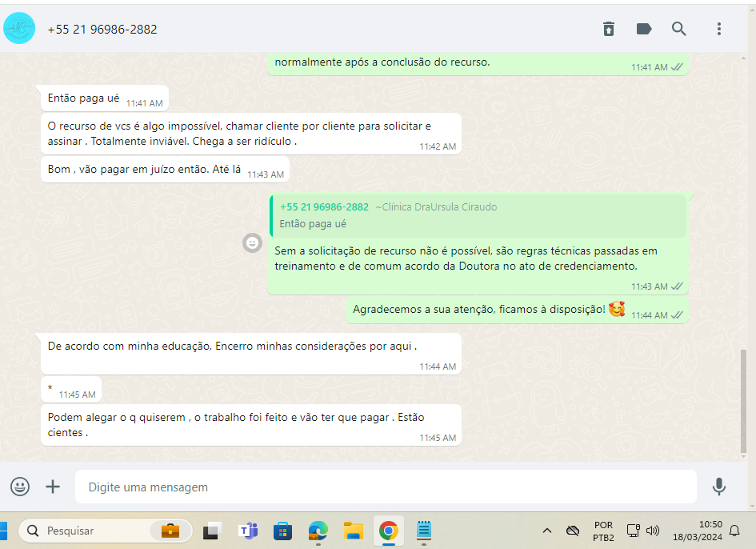The width and height of the screenshot is (756, 549).
Task: Select message 'Podem alegar o q quiserem'
Action: coord(251,425)
